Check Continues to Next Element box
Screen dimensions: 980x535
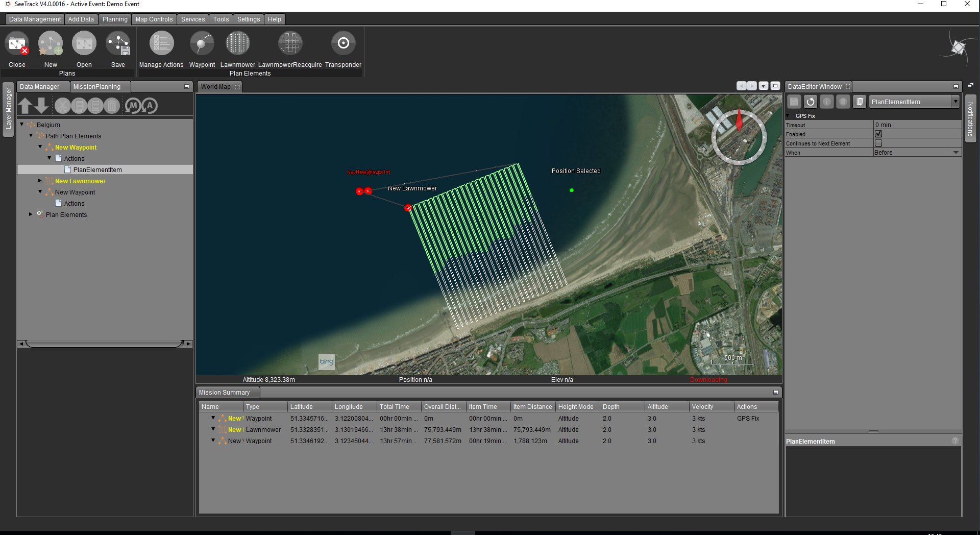[878, 143]
